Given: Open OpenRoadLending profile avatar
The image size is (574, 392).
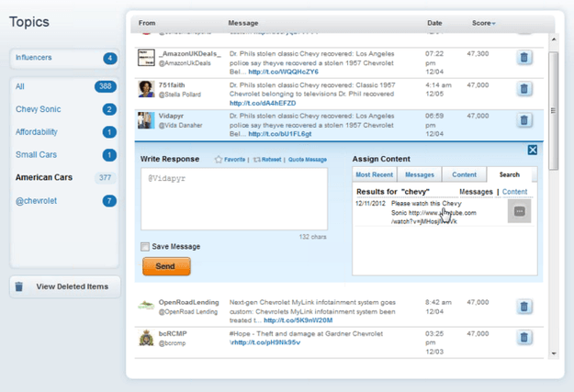Looking at the screenshot, I should pos(146,305).
